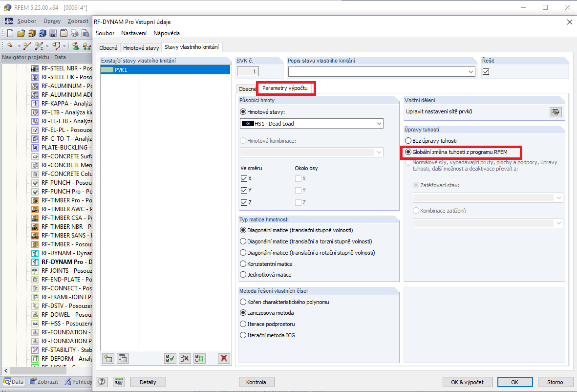Viewport: 577px width, 392px height.
Task: Select diagonal matrix with torsional degrees option
Action: pos(243,241)
